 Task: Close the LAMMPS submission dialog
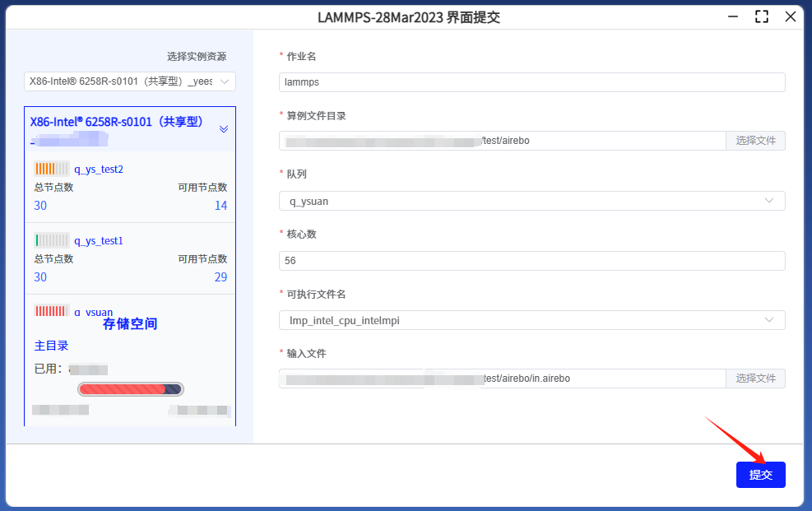coord(790,16)
